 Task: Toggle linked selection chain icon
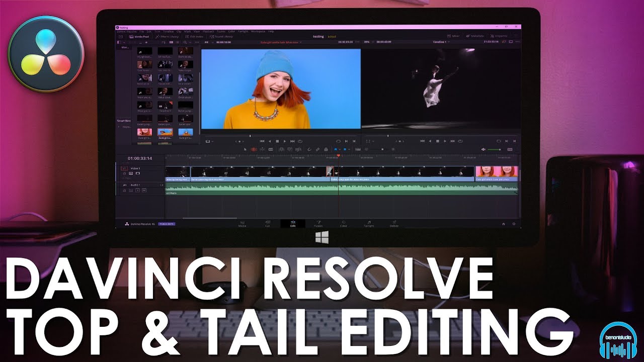pyautogui.click(x=317, y=149)
